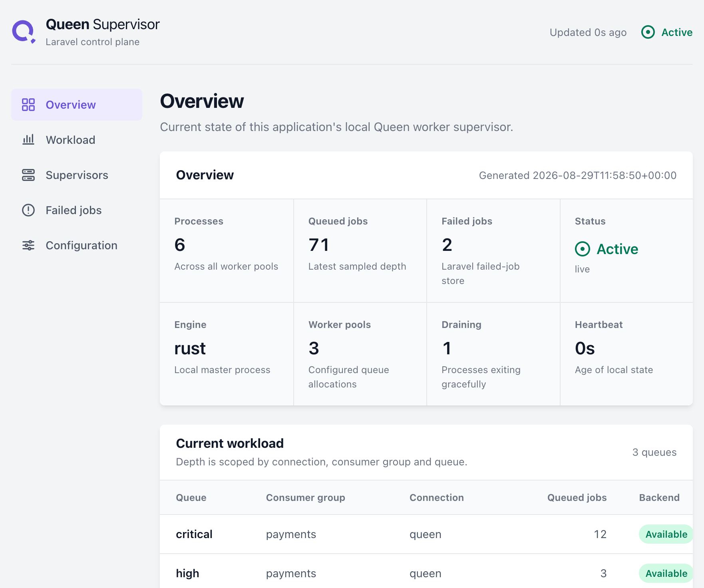Click the 'Updated 0s ago' text
The image size is (704, 588).
pyautogui.click(x=588, y=32)
